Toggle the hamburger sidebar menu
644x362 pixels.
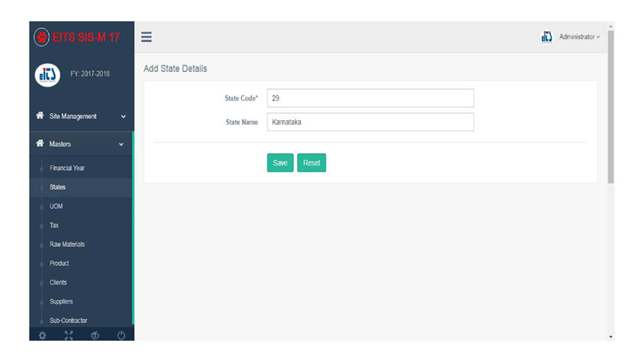146,37
